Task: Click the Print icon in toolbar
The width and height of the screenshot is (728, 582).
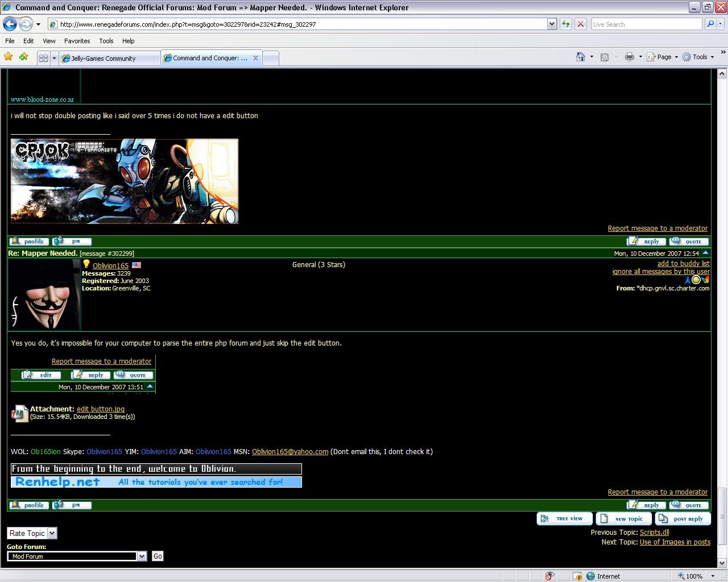Action: (x=629, y=57)
